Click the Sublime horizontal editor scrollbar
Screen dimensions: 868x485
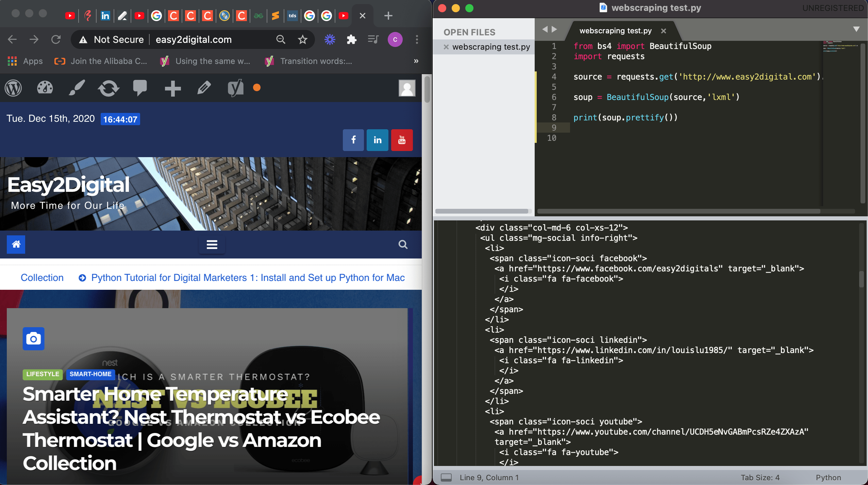[x=679, y=211]
